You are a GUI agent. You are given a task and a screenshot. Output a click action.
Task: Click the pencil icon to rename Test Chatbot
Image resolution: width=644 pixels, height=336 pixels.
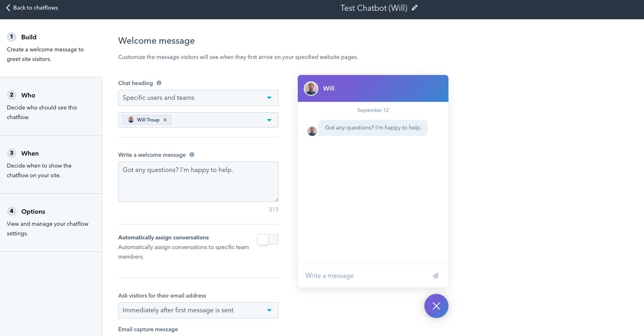coord(413,7)
